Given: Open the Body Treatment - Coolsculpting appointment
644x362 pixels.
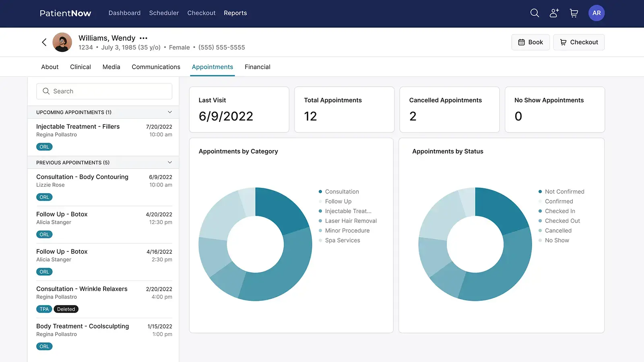Looking at the screenshot, I should coord(104,337).
